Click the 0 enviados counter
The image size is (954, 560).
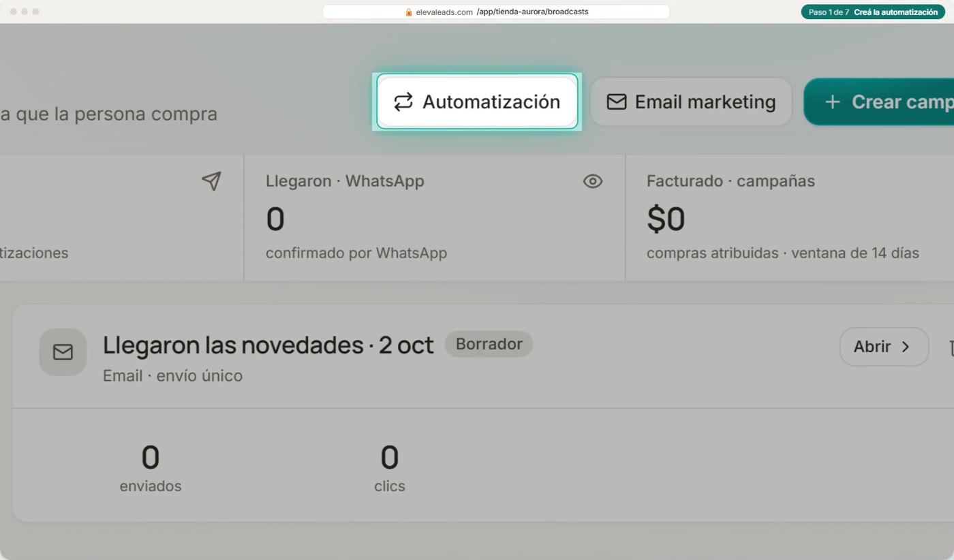[151, 468]
